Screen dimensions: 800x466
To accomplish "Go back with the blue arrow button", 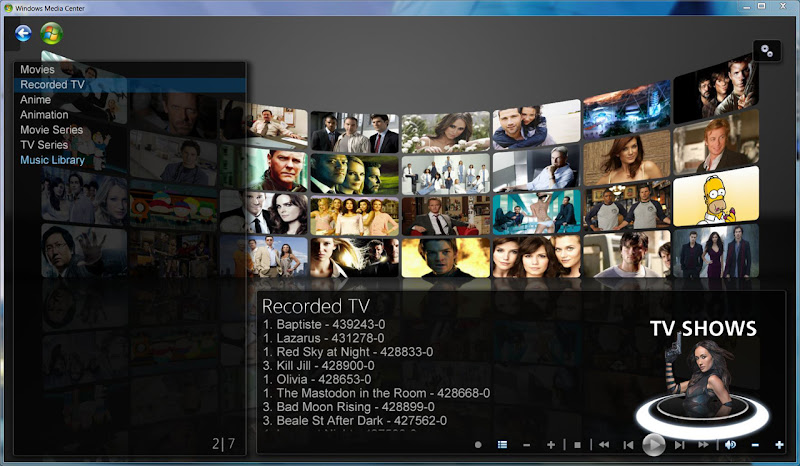I will (23, 34).
